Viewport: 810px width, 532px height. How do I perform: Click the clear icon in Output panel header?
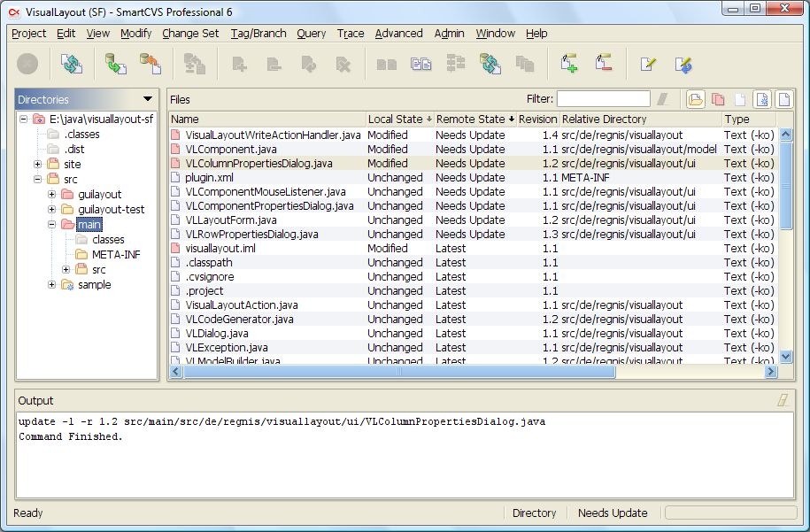(x=783, y=400)
